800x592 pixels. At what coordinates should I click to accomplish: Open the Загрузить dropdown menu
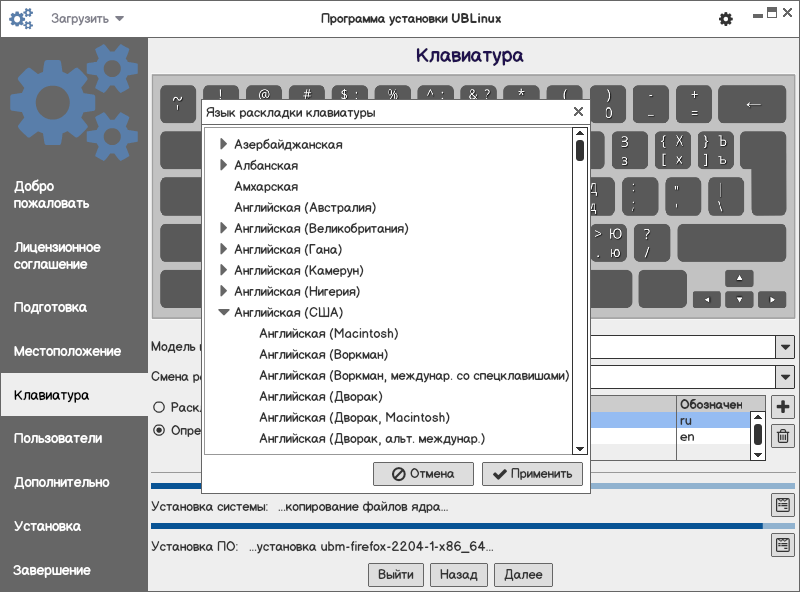[x=87, y=19]
